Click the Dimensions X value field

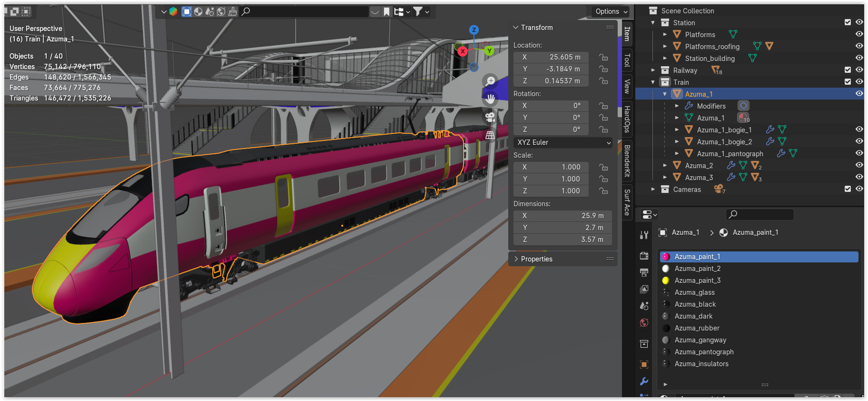point(563,216)
